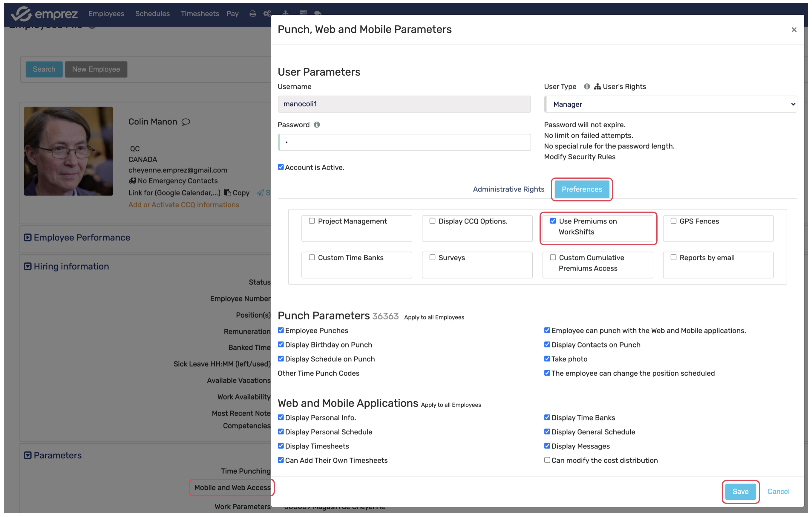Check Can modify the cost distribution
Image resolution: width=812 pixels, height=517 pixels.
pos(547,460)
